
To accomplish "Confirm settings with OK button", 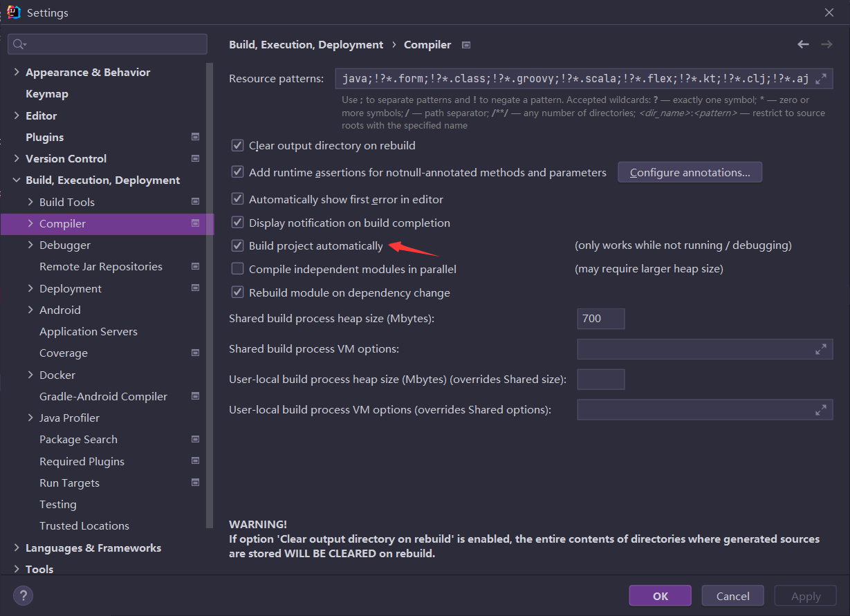I will pos(660,596).
